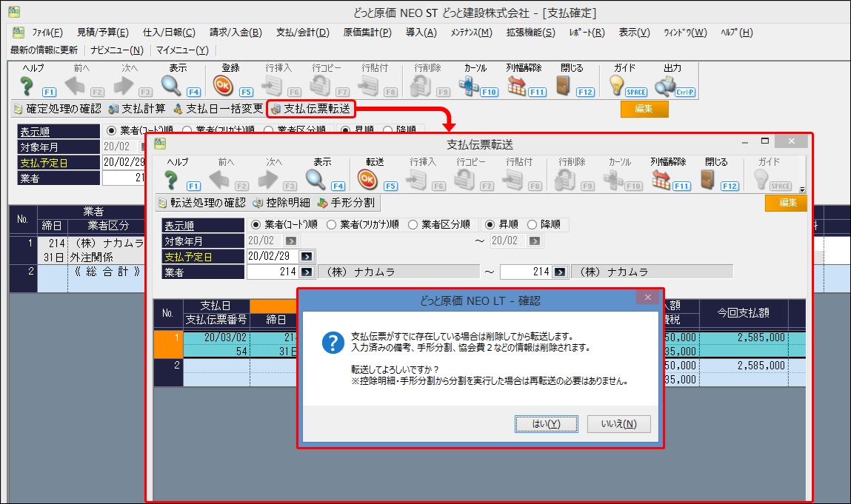
Task: Click the 行挿入 icon in 支払伝票転送 window
Action: pyautogui.click(x=416, y=180)
